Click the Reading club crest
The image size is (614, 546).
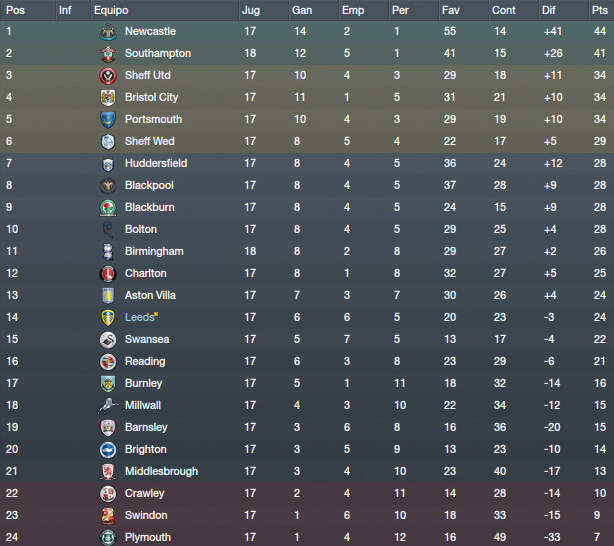pos(108,362)
